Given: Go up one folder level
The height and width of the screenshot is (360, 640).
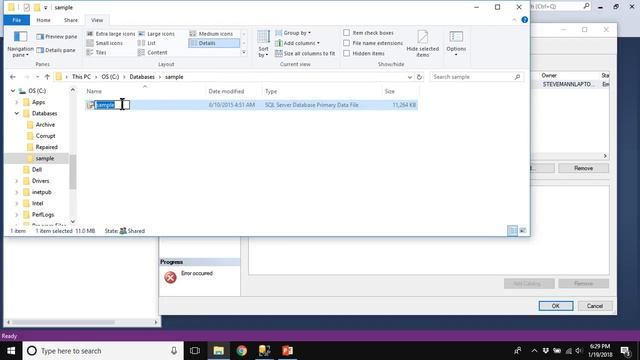Looking at the screenshot, I should click(x=47, y=77).
